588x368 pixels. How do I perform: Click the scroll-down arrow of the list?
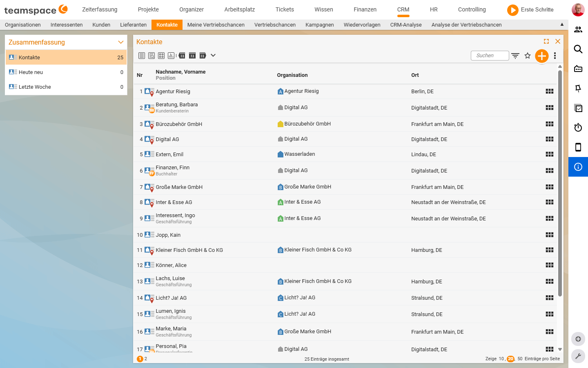point(560,349)
